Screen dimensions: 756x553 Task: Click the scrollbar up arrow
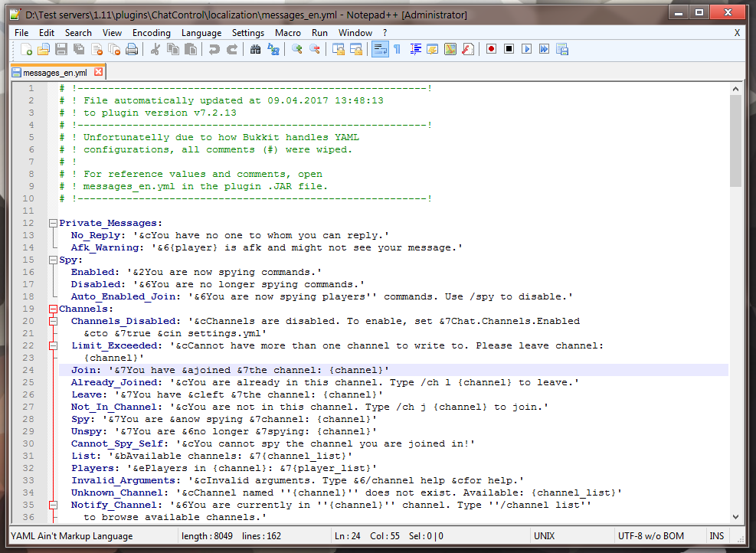735,89
